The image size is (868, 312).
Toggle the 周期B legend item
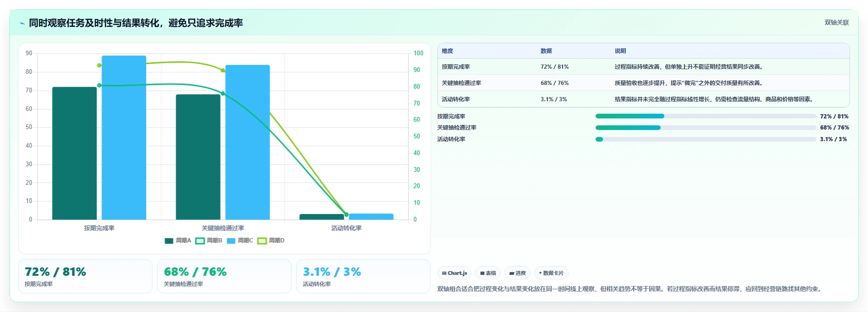pos(209,240)
